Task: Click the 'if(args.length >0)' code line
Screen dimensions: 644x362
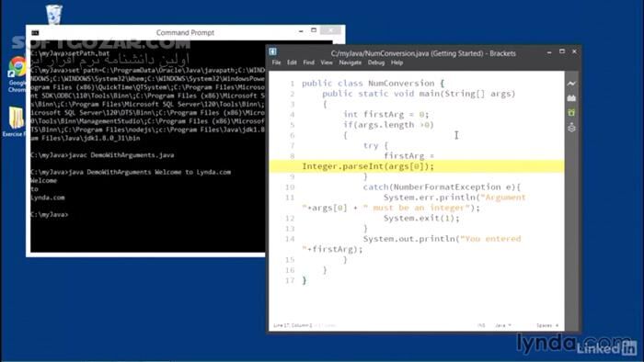Action: tap(388, 125)
